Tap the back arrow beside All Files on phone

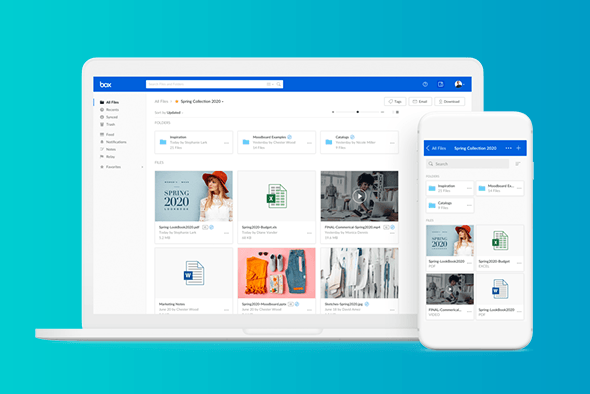click(x=428, y=148)
